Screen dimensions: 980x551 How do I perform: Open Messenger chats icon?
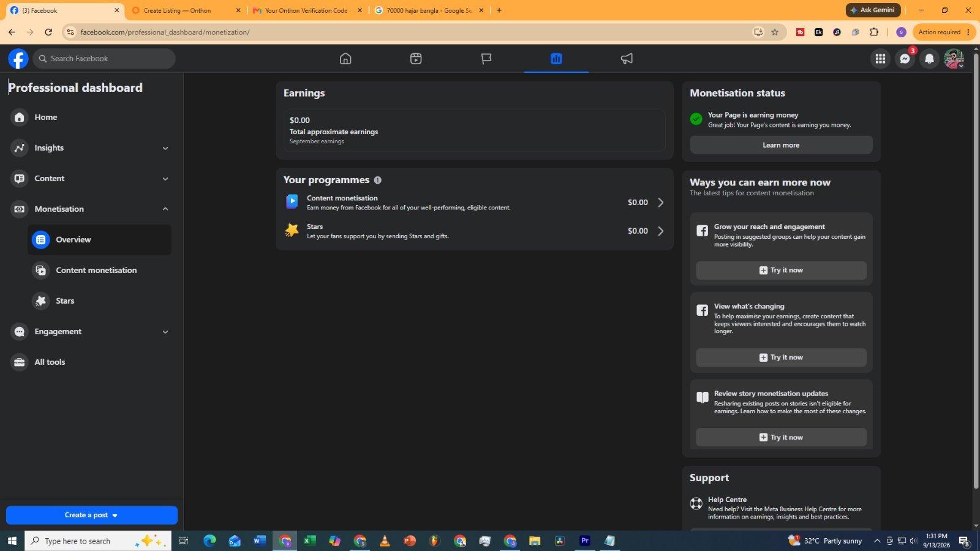click(905, 59)
